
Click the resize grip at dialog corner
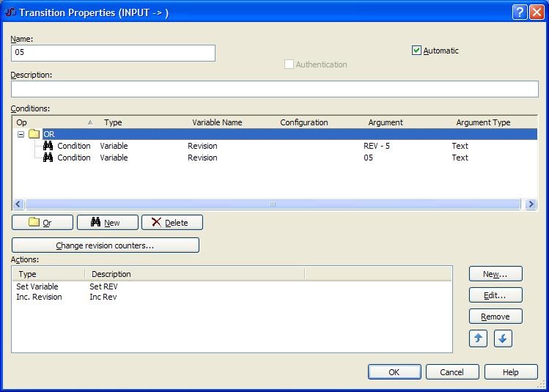coord(542,385)
